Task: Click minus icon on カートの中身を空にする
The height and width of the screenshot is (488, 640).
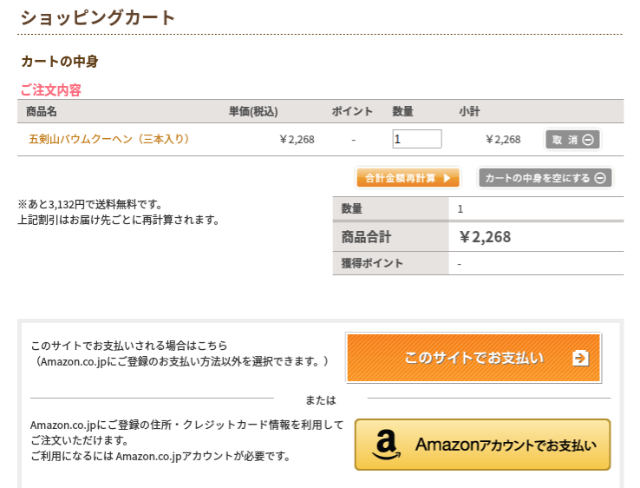Action: pyautogui.click(x=600, y=178)
